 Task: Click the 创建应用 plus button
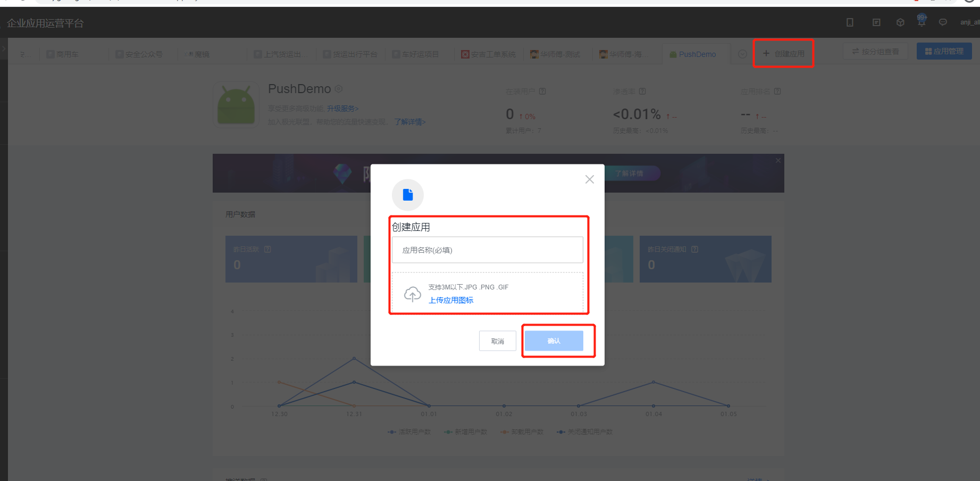pyautogui.click(x=783, y=54)
